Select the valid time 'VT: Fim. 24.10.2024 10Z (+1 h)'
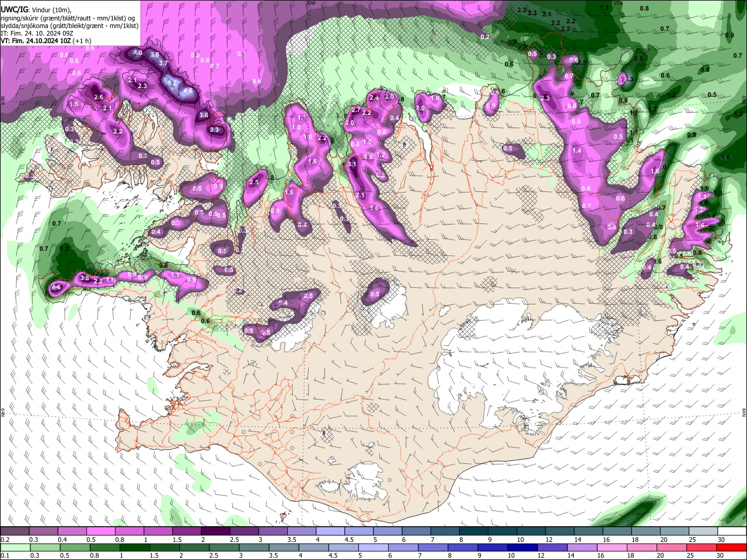Screen dimensions: 747x560 [46, 41]
